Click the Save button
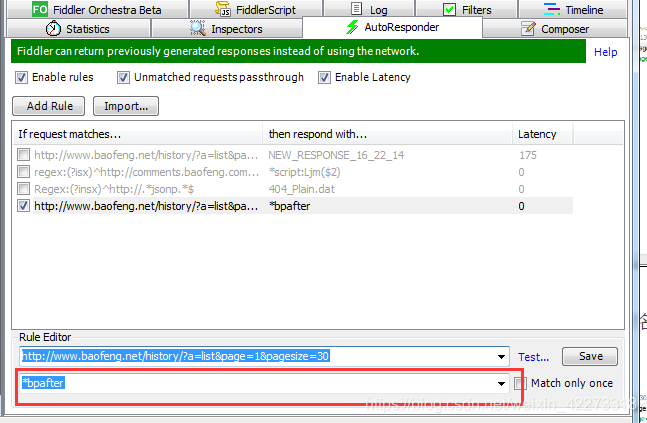This screenshot has height=423, width=647. [x=590, y=356]
